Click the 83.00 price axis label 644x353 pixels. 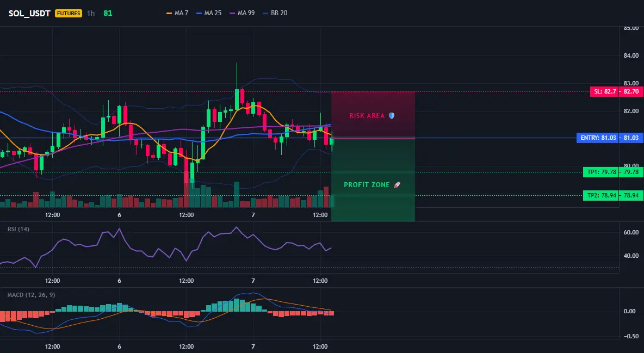click(631, 83)
